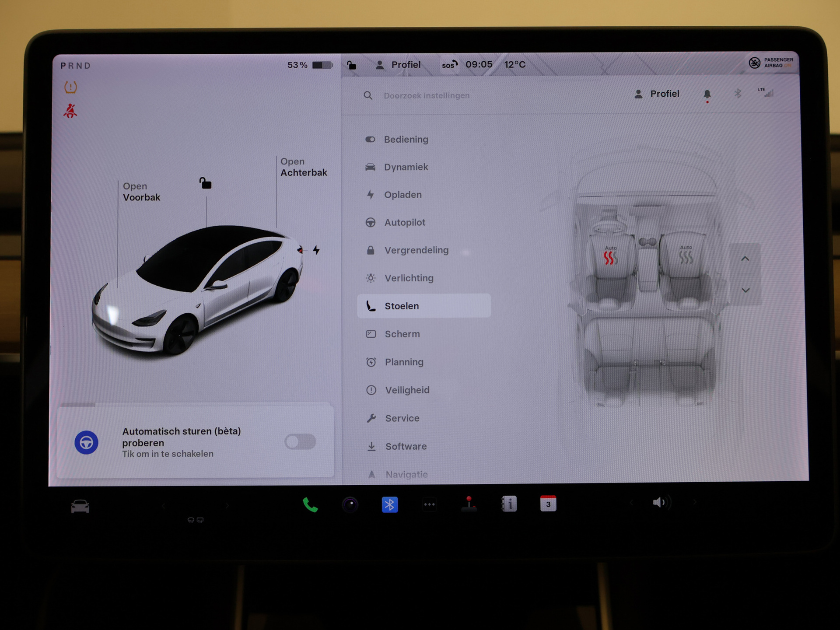Viewport: 840px width, 630px height.
Task: Open Profiel dropdown in status bar
Action: 398,65
